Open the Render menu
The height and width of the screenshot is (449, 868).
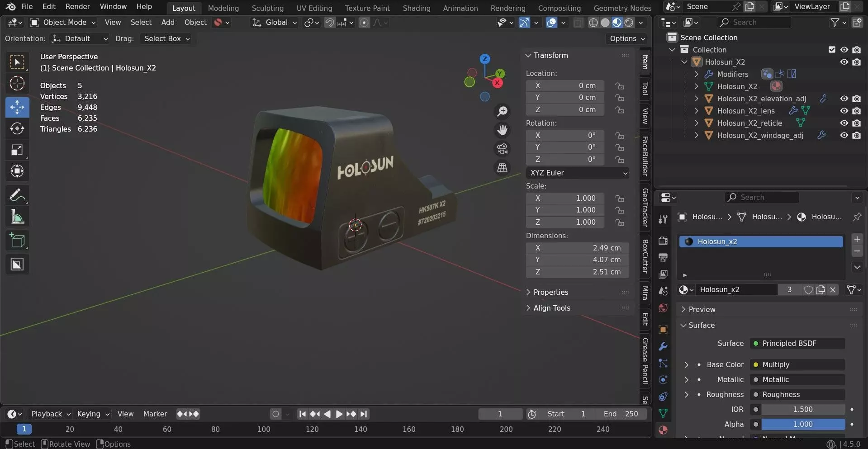pyautogui.click(x=77, y=6)
